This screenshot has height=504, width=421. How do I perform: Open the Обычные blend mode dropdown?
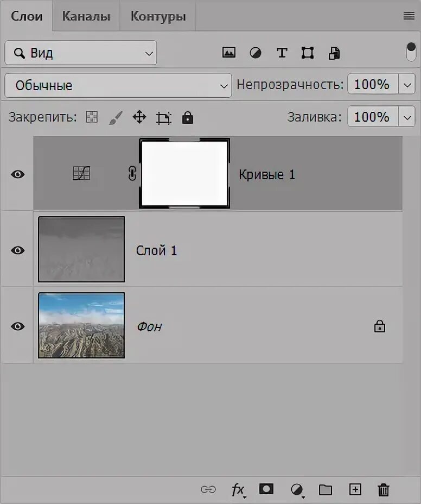pos(118,85)
